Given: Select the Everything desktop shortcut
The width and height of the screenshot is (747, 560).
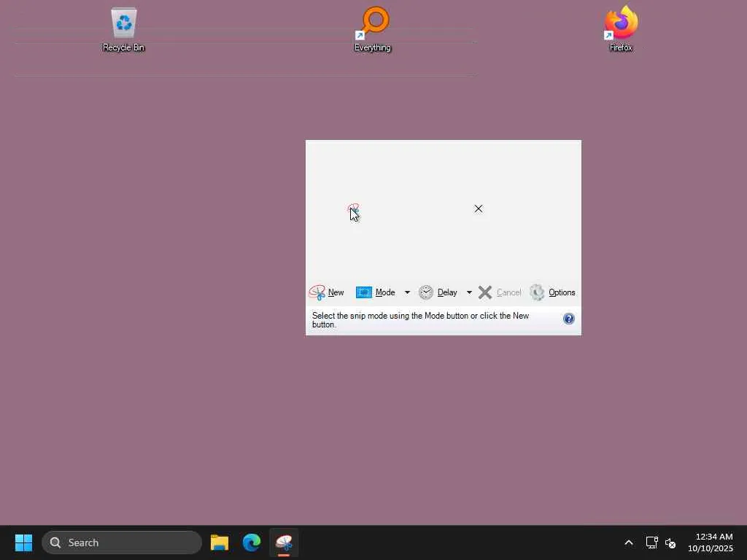Looking at the screenshot, I should (x=373, y=29).
